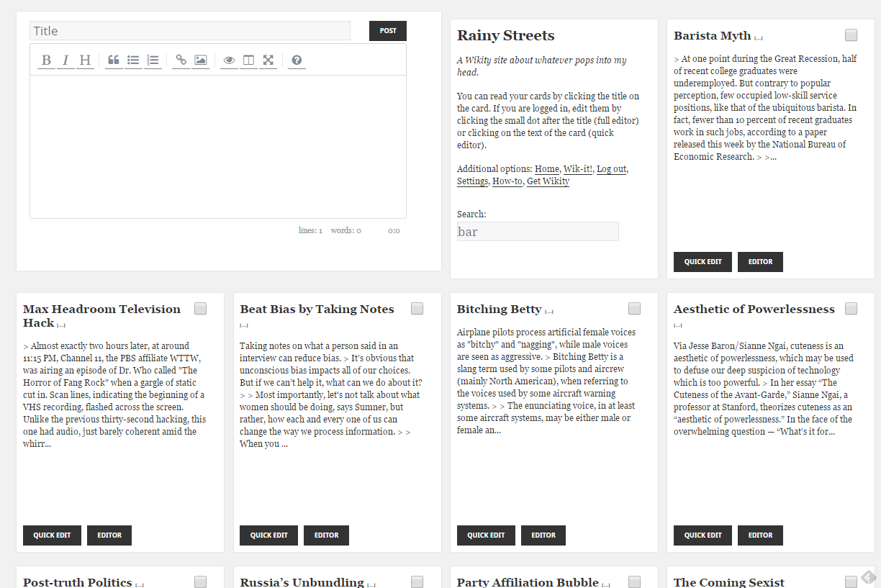Insert a blockquote with quote icon

114,60
